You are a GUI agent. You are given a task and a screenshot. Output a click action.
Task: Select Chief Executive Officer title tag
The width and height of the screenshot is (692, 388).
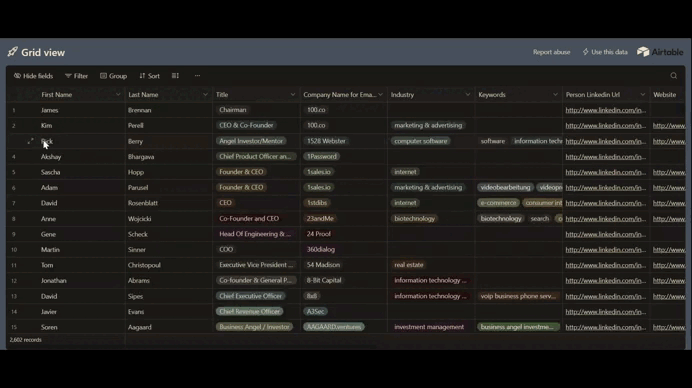[x=250, y=296]
